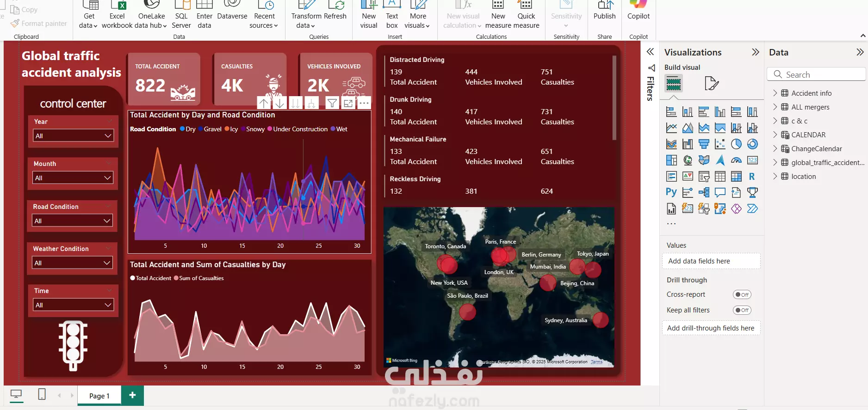Switch to the mobile layout icon
Viewport: 868px width, 410px height.
[x=42, y=394]
